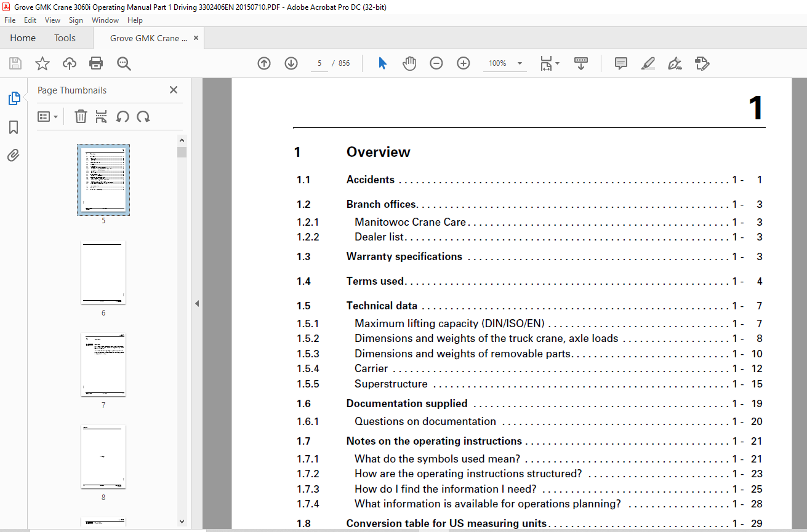Open the Bookmarks panel
Image resolution: width=807 pixels, height=532 pixels.
coord(14,127)
